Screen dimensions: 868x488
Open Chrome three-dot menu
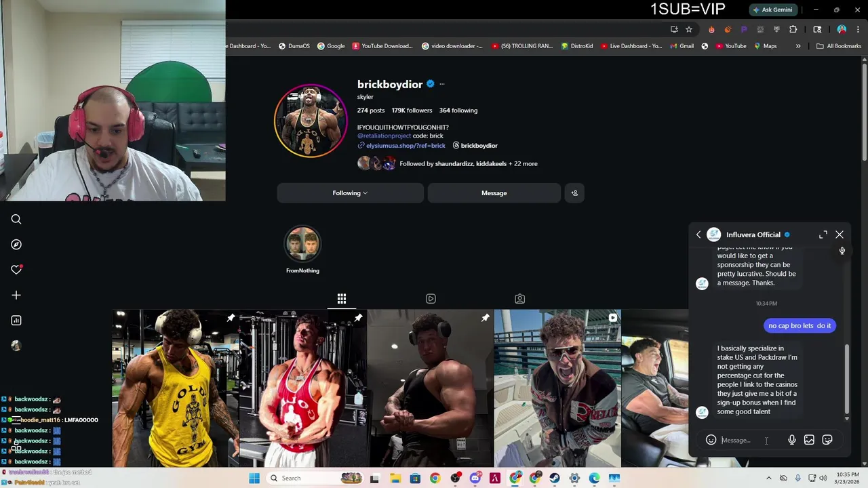point(858,29)
